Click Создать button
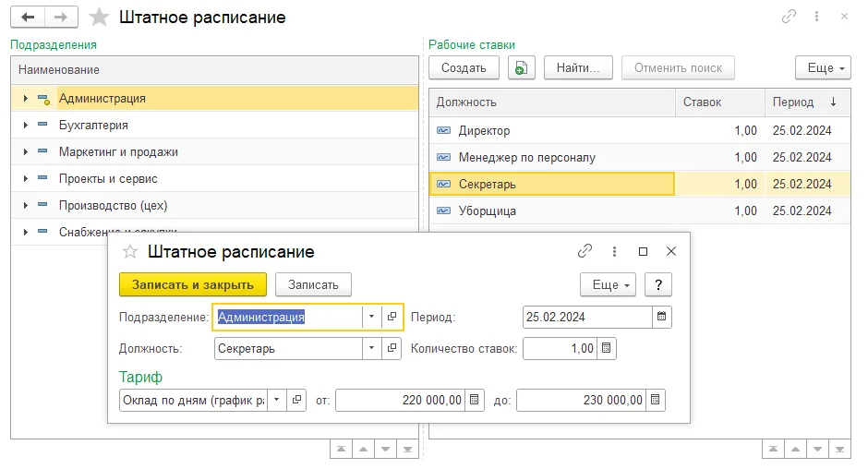This screenshot has height=469, width=868. point(464,68)
